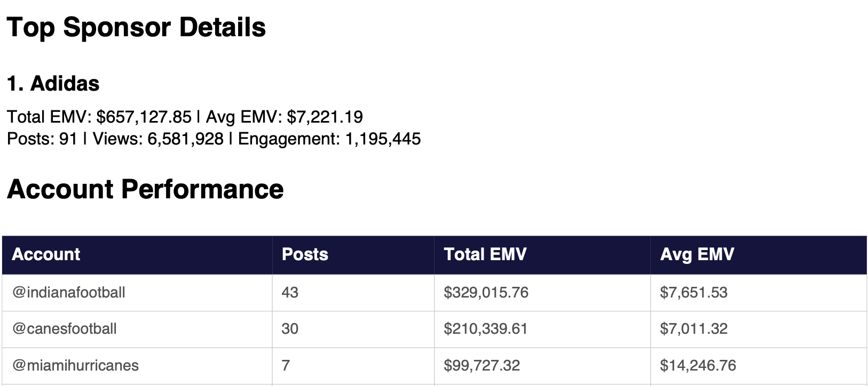Select the 1. Adidas subheading

pyautogui.click(x=53, y=84)
